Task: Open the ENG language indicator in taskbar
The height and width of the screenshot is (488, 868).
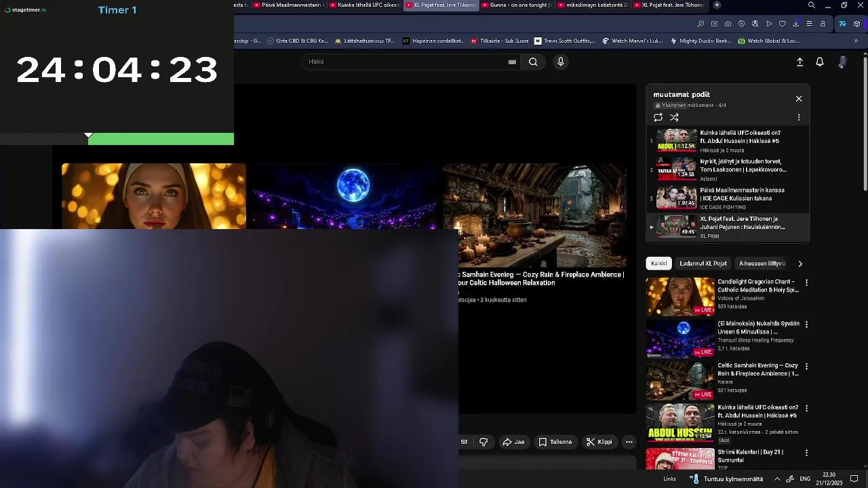Action: pyautogui.click(x=805, y=479)
